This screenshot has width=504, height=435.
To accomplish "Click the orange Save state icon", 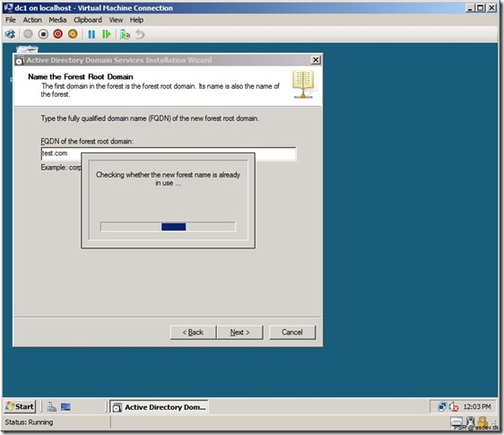I will point(73,34).
